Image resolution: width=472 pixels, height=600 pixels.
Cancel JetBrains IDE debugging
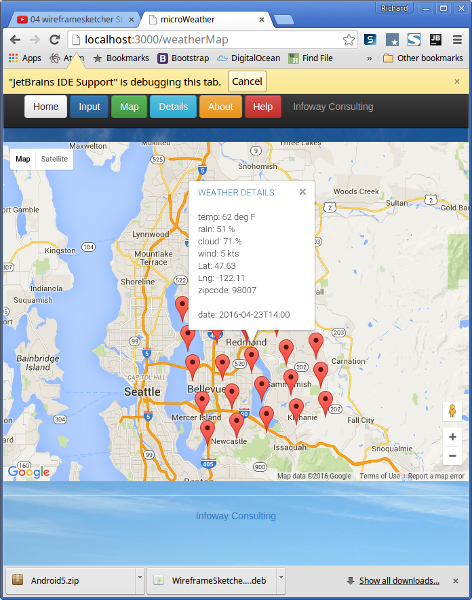click(247, 82)
